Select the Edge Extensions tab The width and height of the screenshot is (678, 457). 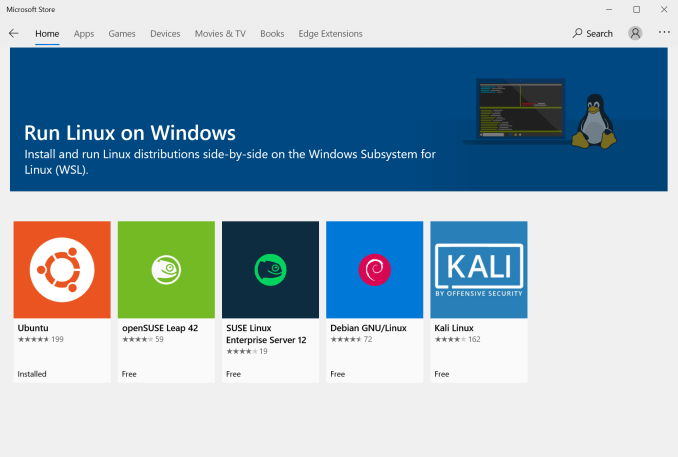tap(330, 34)
